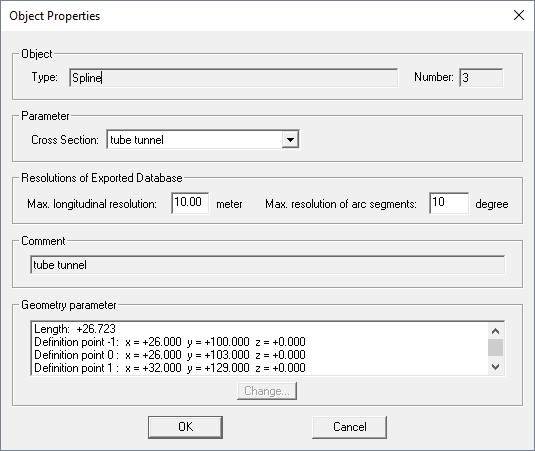
Task: Click the Comment field with tube tunnel
Action: pyautogui.click(x=268, y=265)
